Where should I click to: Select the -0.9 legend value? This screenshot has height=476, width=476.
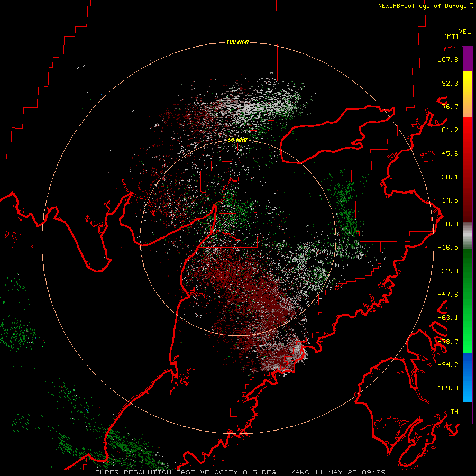click(450, 224)
